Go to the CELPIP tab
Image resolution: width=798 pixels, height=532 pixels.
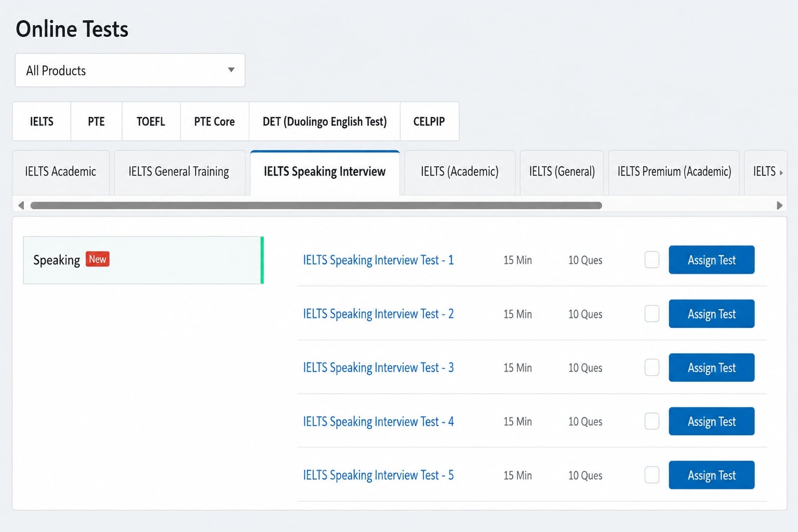coord(429,122)
